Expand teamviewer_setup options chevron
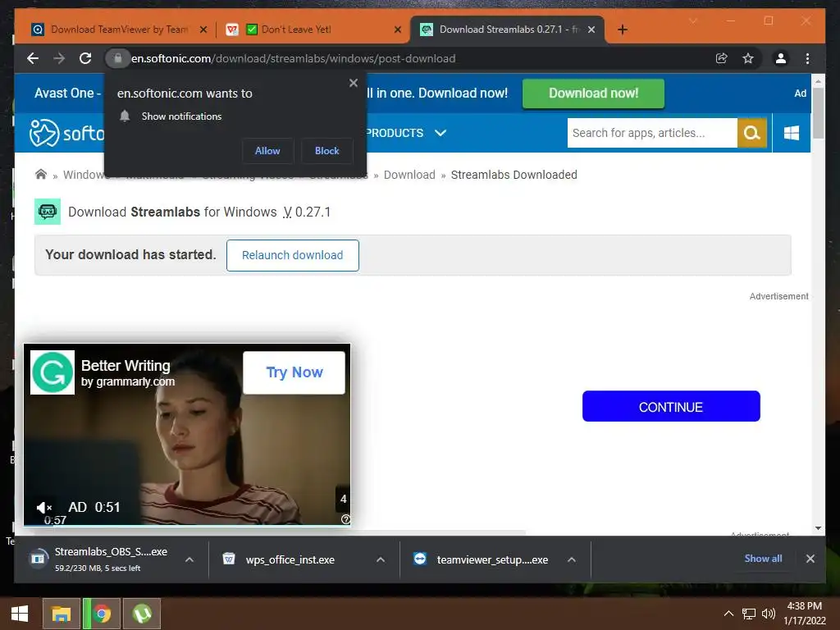The height and width of the screenshot is (630, 840). pyautogui.click(x=572, y=559)
